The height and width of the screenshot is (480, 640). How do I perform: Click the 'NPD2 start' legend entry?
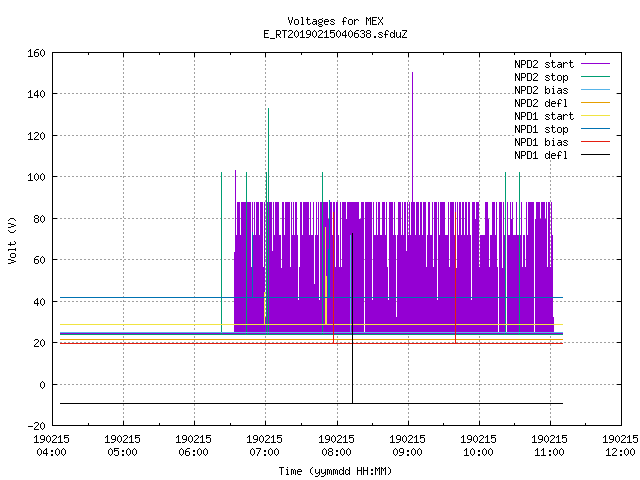[x=544, y=64]
